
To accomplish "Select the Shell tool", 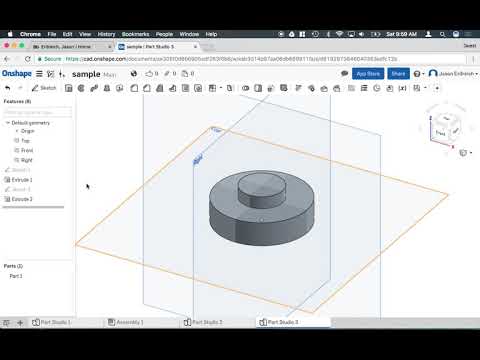I will (185, 88).
